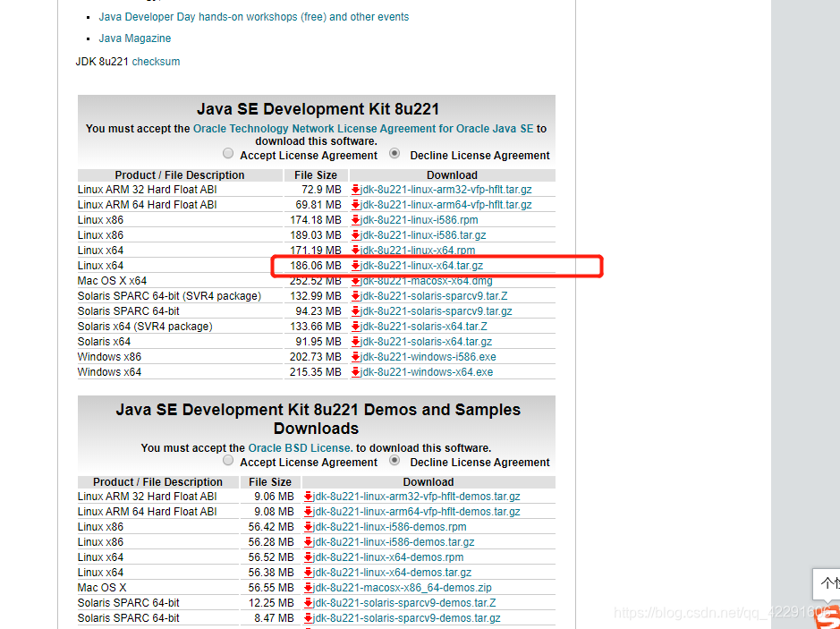Image resolution: width=840 pixels, height=629 pixels.
Task: Download jdk-8u221-linux-i586-demos.tar.gz
Action: coord(394,542)
